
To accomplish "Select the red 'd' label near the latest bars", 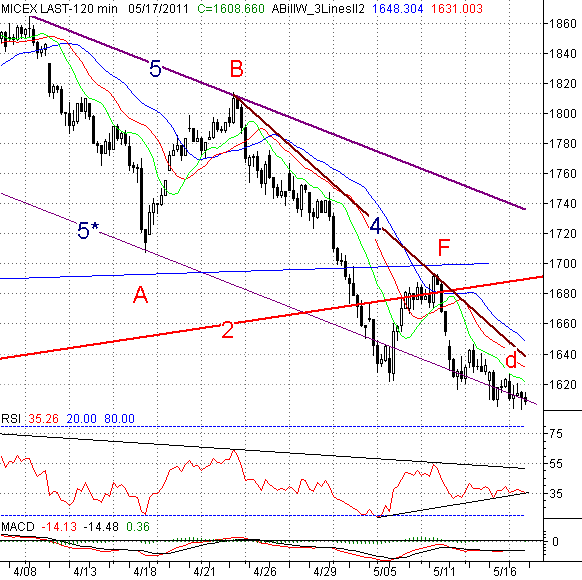I will [x=511, y=360].
